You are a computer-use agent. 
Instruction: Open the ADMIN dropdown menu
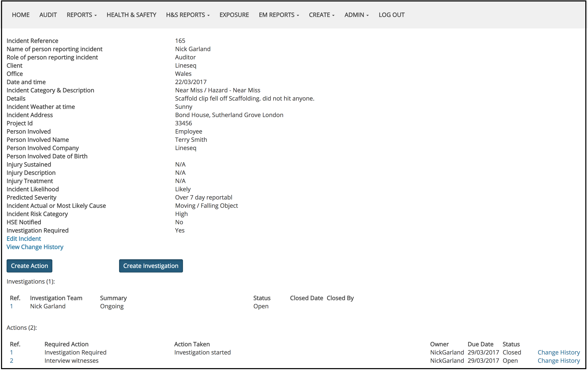click(356, 15)
